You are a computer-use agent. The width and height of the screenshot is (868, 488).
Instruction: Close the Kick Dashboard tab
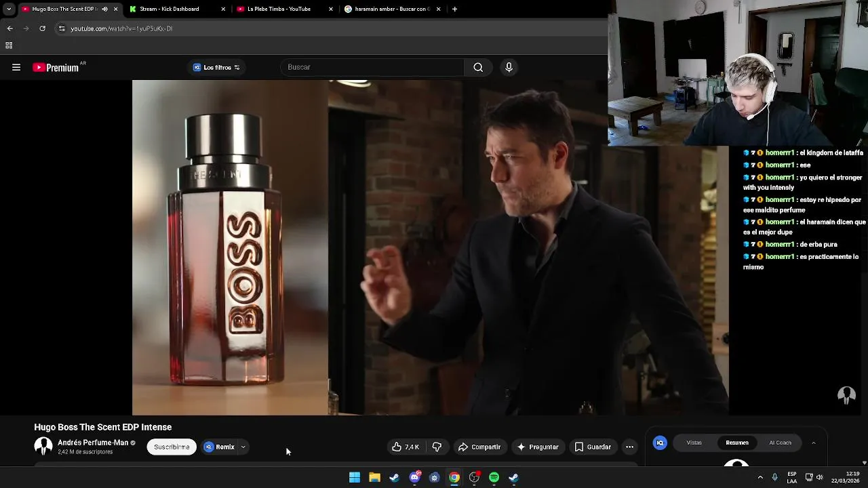[223, 9]
